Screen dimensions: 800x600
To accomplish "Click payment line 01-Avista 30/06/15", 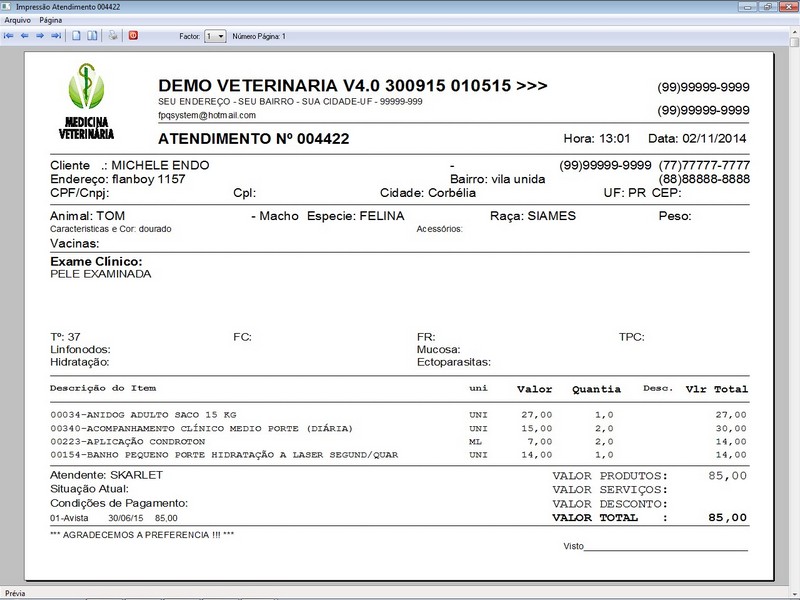I will (114, 518).
